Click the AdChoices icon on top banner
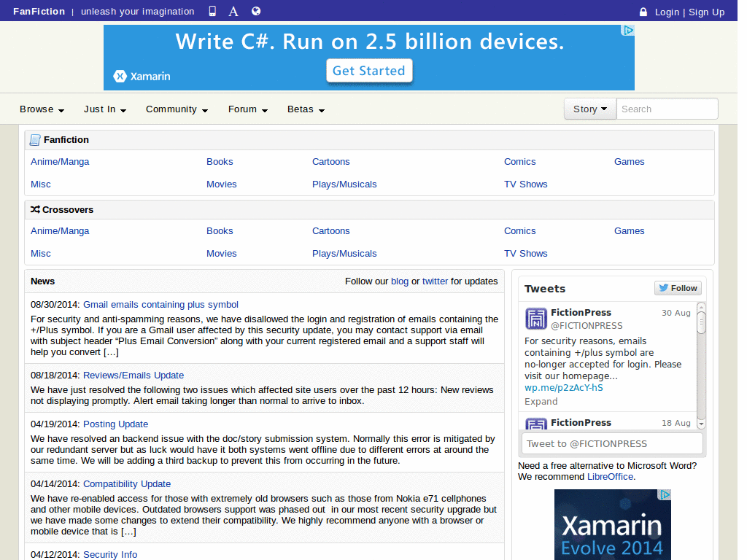 pyautogui.click(x=628, y=31)
